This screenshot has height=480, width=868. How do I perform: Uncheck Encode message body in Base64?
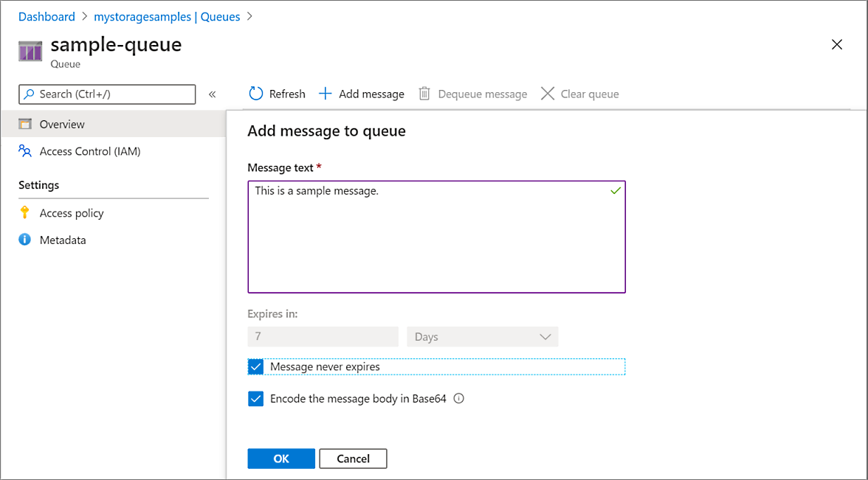coord(255,398)
